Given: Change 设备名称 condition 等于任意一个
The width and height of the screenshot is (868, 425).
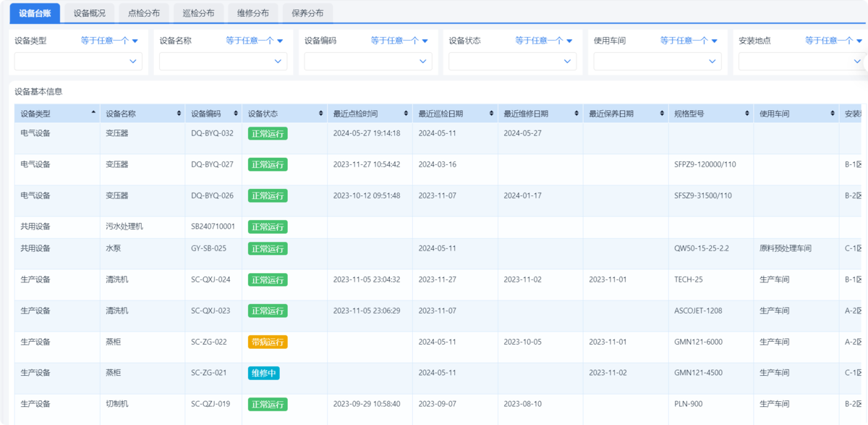Looking at the screenshot, I should click(254, 41).
